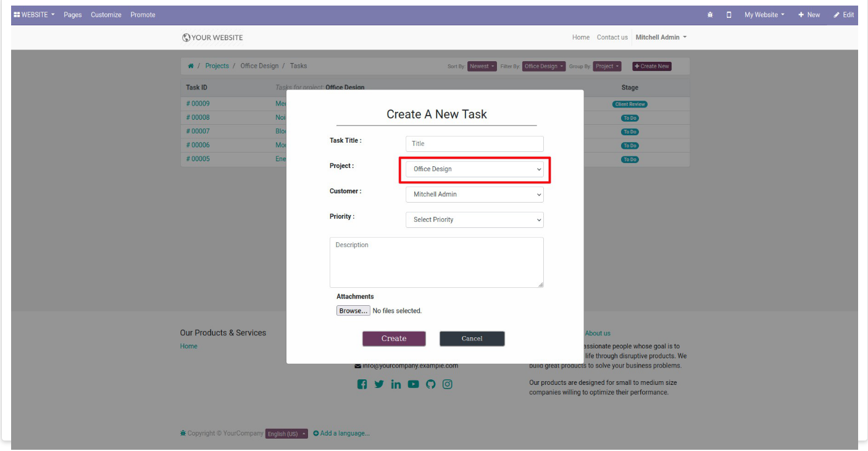868x451 pixels.
Task: Open task # 00009
Action: (198, 104)
